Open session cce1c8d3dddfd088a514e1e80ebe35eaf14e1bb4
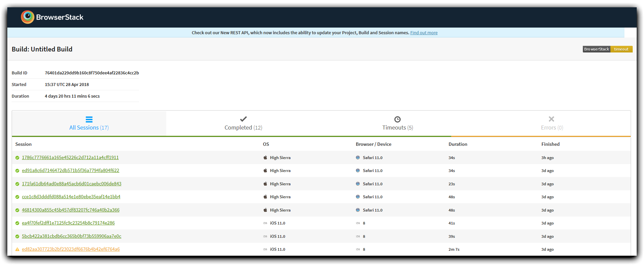 (x=71, y=197)
